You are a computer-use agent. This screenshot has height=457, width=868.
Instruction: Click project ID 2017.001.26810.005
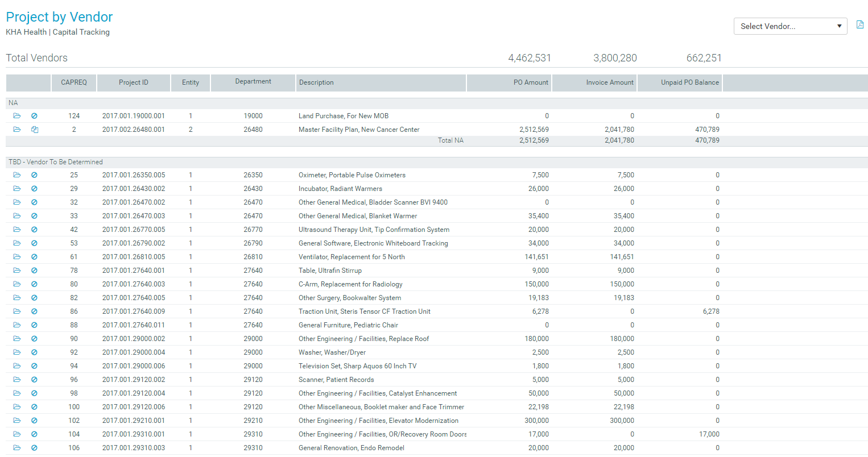pos(134,257)
